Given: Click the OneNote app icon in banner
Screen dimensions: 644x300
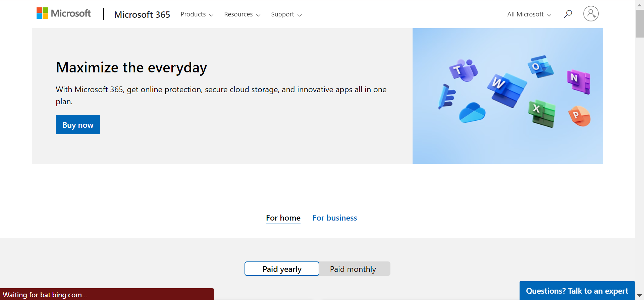Looking at the screenshot, I should pos(579,81).
